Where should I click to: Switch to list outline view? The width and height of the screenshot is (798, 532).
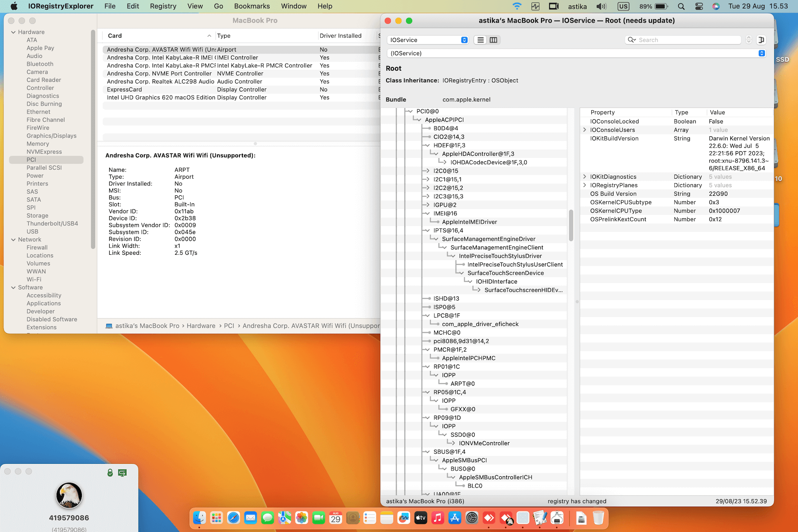(481, 40)
